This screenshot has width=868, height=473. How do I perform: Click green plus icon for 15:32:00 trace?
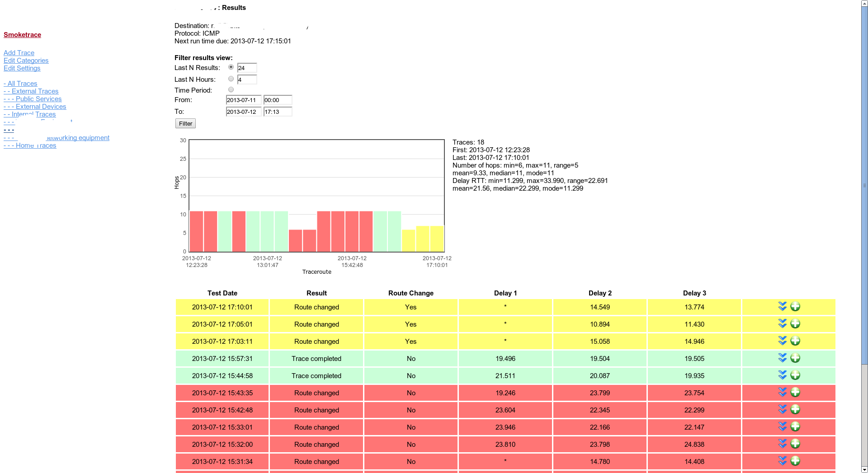click(795, 444)
